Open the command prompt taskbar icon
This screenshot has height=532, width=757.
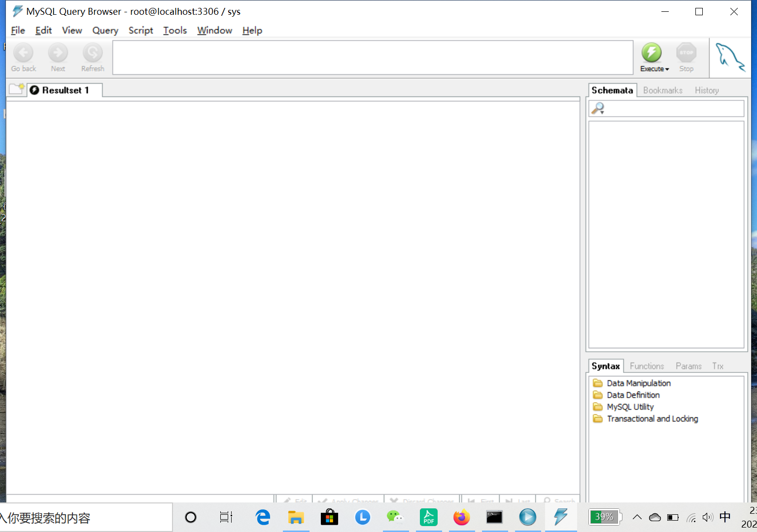coord(494,517)
